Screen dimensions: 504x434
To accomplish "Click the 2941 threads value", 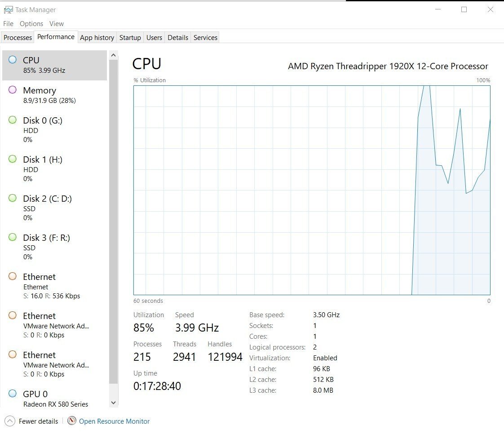I will [x=184, y=357].
